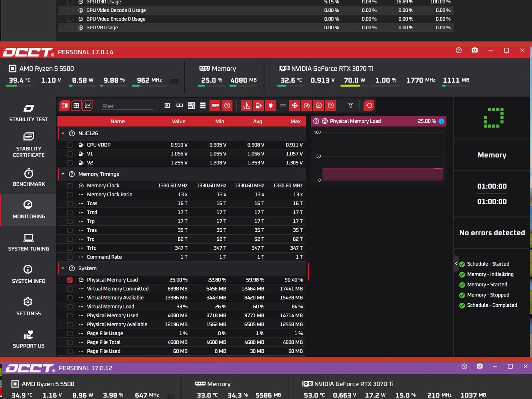Toggle the power plug sensor type filter
This screenshot has height=399, width=532.
270,105
